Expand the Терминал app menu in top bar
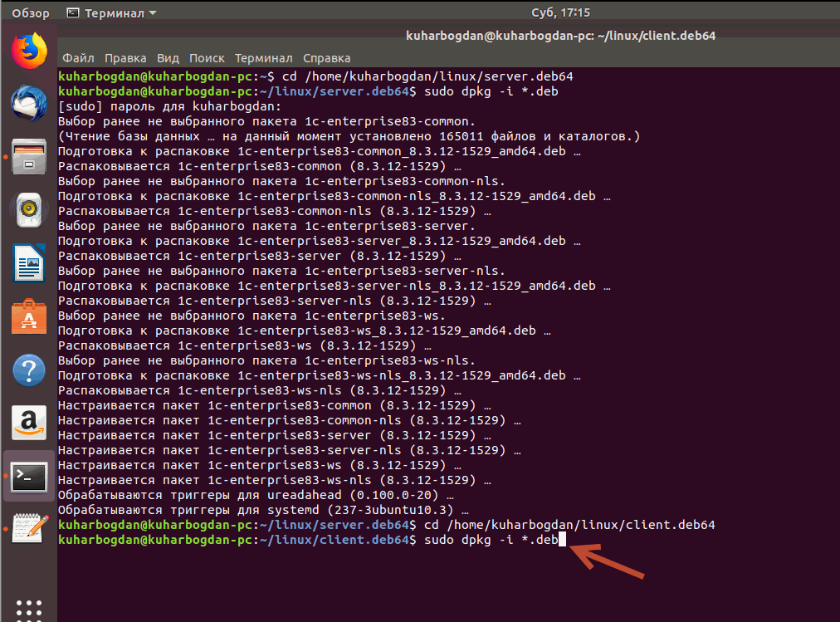This screenshot has width=840, height=622. [111, 13]
